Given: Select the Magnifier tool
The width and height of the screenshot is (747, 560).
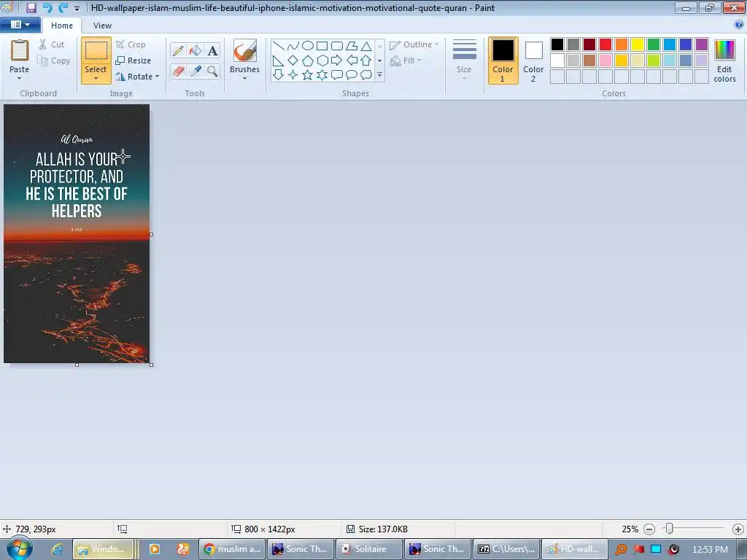Looking at the screenshot, I should tap(212, 71).
